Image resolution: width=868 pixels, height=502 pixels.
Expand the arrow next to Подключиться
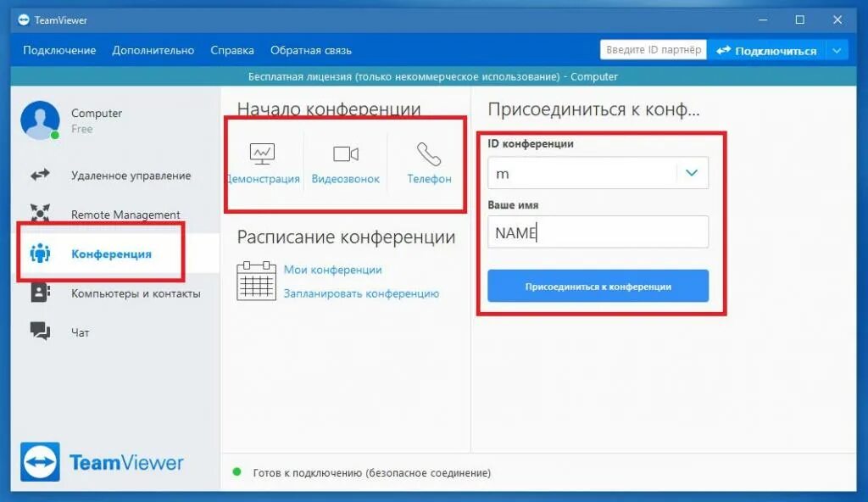[x=837, y=50]
